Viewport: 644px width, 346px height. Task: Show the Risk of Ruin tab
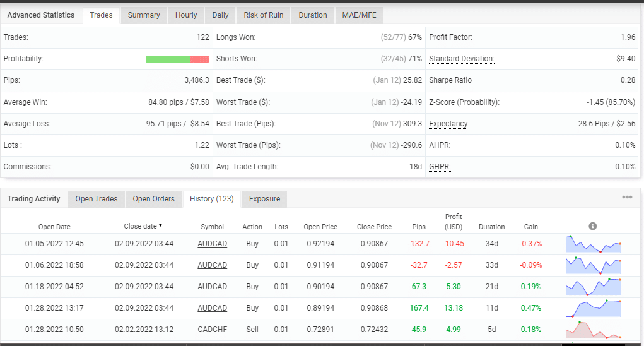[x=264, y=15]
